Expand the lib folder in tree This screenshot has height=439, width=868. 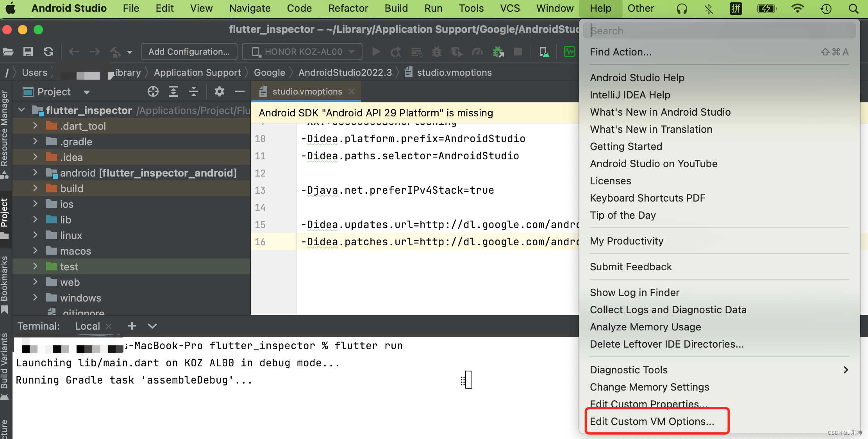click(x=35, y=219)
